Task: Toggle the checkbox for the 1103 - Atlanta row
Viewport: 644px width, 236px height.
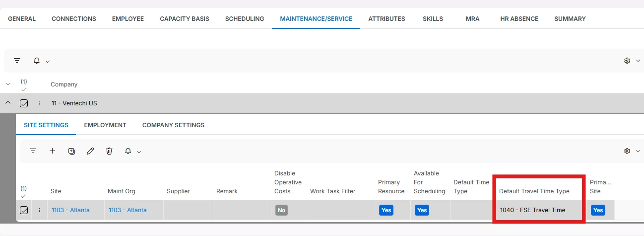Action: coord(24,210)
